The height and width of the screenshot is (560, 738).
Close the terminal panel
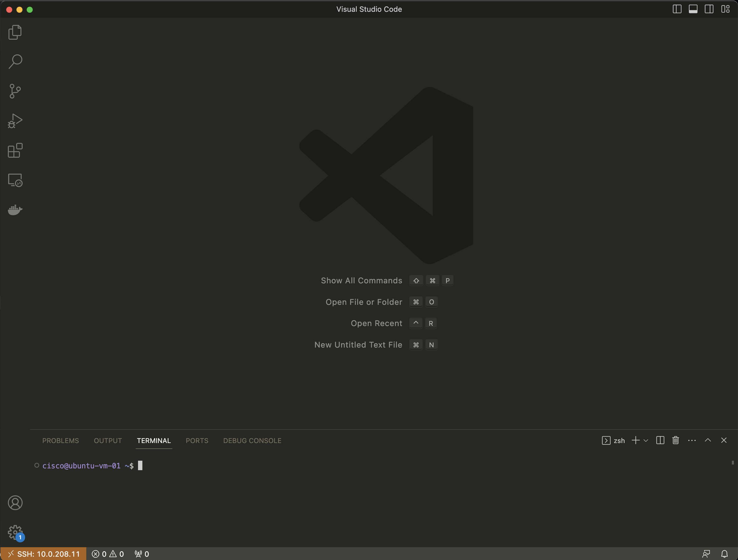724,440
